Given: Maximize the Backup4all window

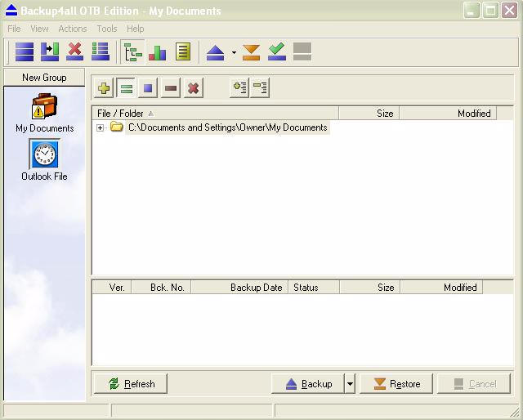Looking at the screenshot, I should 490,11.
